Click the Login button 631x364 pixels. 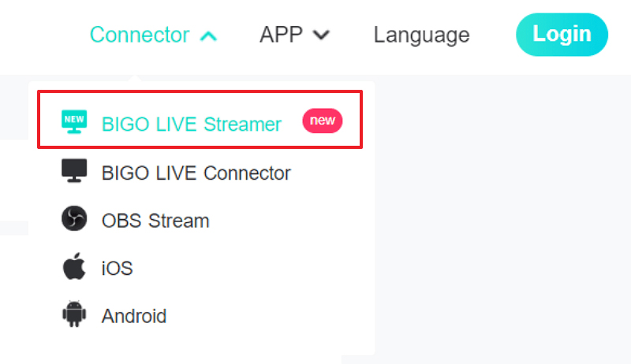(562, 35)
